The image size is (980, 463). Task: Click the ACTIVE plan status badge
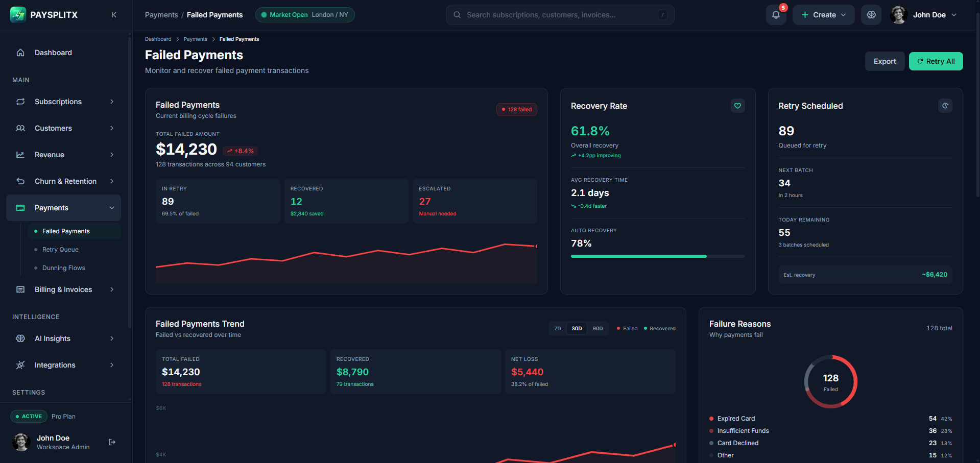[x=29, y=417]
